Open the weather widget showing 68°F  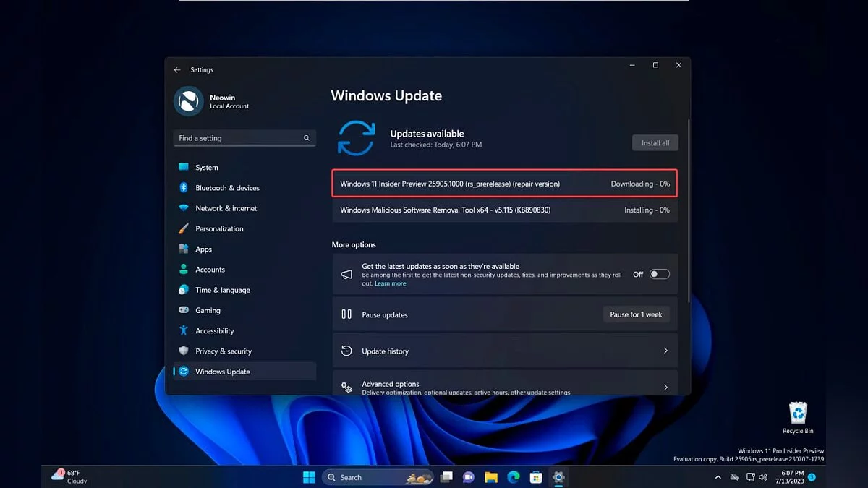[x=69, y=476]
